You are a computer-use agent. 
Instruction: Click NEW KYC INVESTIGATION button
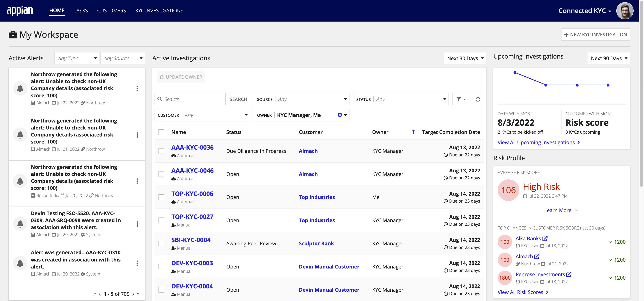595,34
